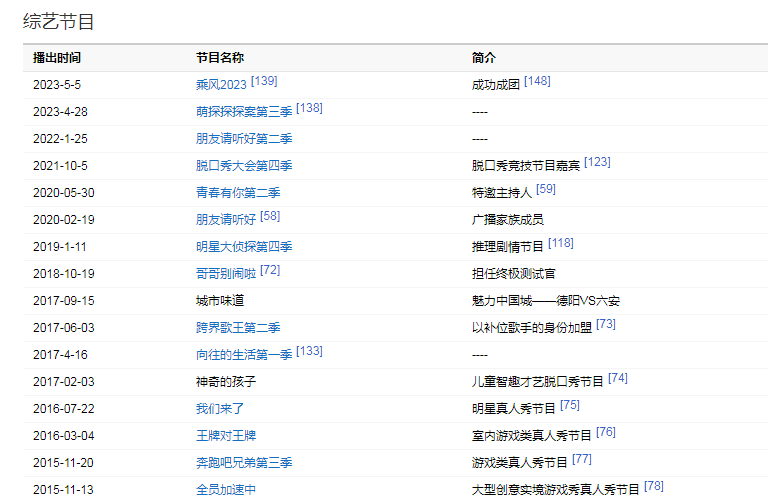This screenshot has height=499, width=768.
Task: Select the 跨界歌王第二季 link
Action: pyautogui.click(x=238, y=328)
